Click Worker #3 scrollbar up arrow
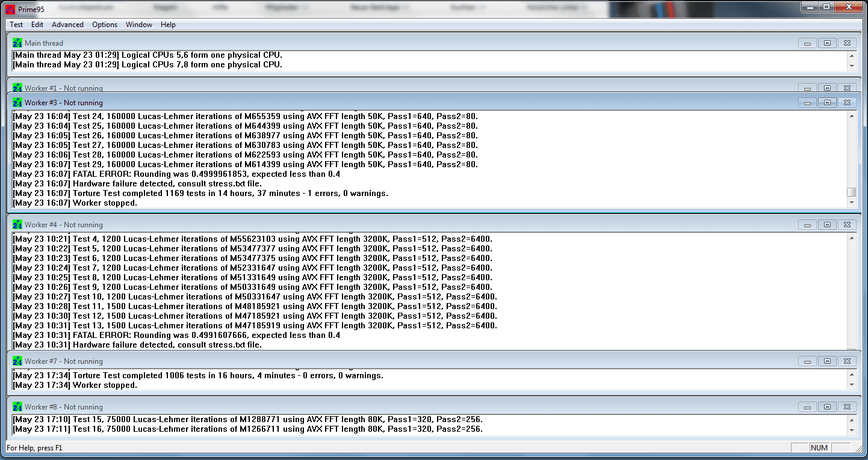The width and height of the screenshot is (868, 460). (851, 116)
